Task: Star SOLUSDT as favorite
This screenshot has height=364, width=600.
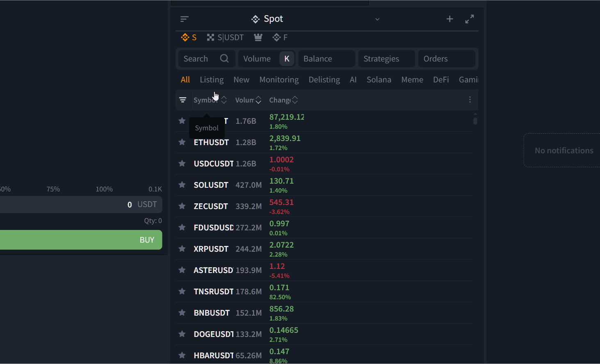Action: (x=182, y=185)
